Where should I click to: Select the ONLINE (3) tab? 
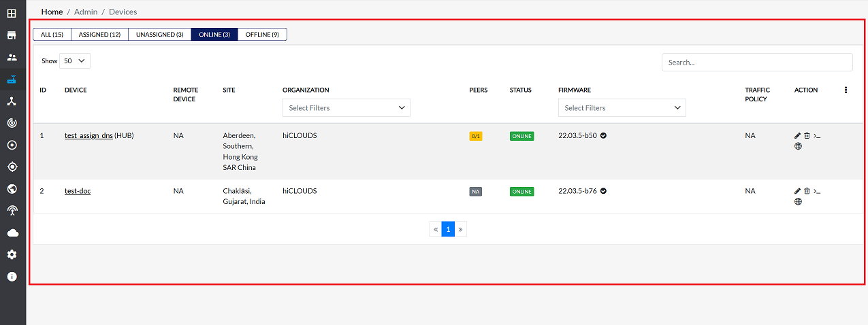pos(214,34)
